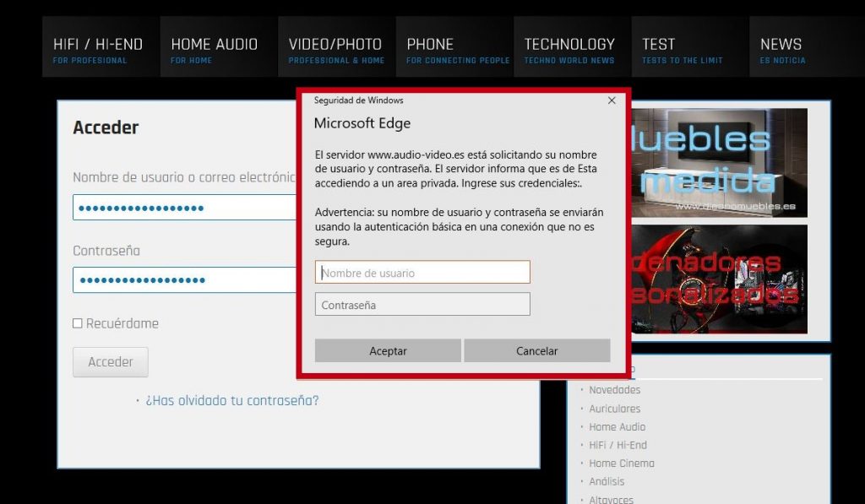Image resolution: width=865 pixels, height=504 pixels.
Task: Close the Seguridad de Windows dialog
Action: [x=612, y=100]
